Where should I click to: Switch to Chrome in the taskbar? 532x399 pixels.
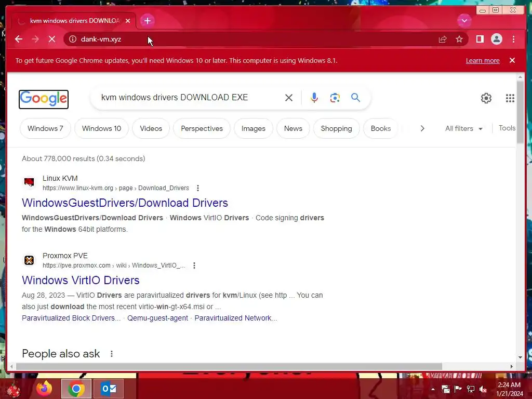pyautogui.click(x=76, y=389)
